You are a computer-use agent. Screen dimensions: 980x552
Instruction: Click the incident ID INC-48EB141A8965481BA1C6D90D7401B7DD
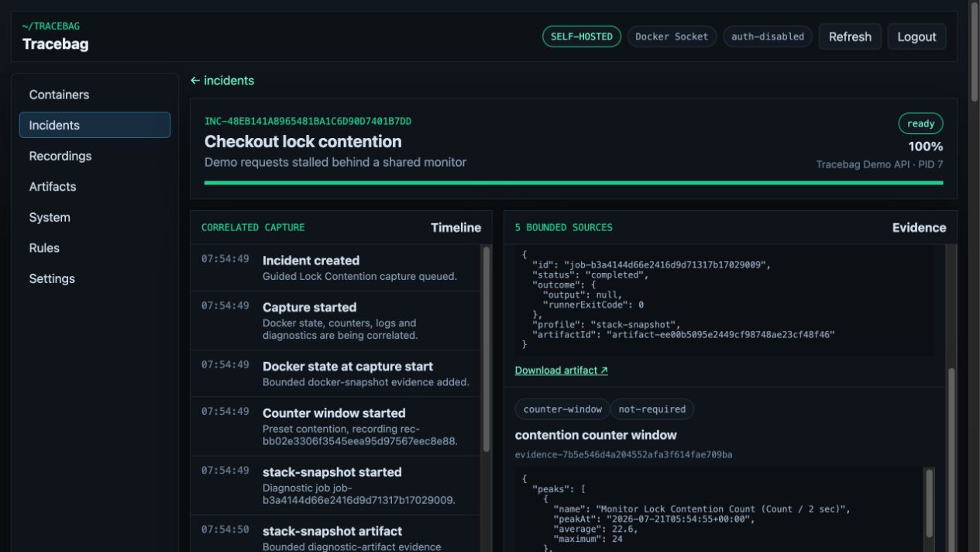tap(308, 122)
